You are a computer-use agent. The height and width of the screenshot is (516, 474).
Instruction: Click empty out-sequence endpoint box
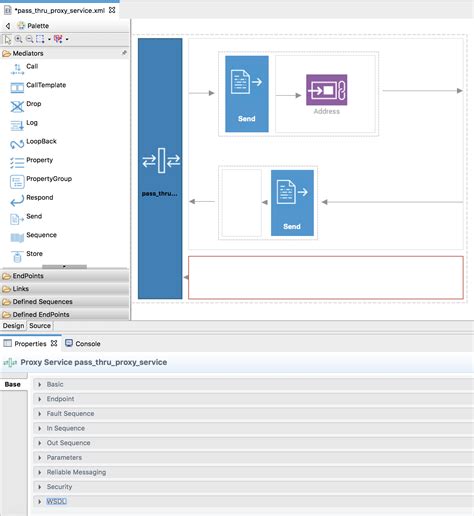[242, 203]
